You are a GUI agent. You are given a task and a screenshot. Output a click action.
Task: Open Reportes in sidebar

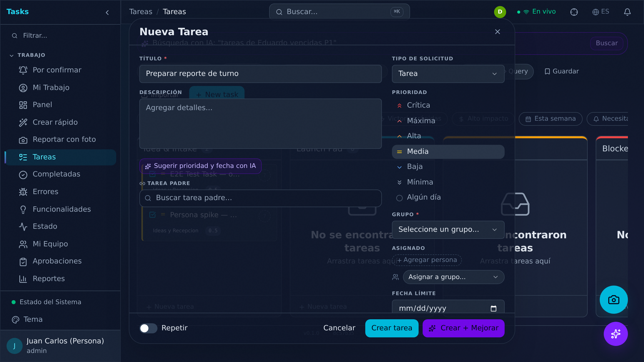[61, 279]
